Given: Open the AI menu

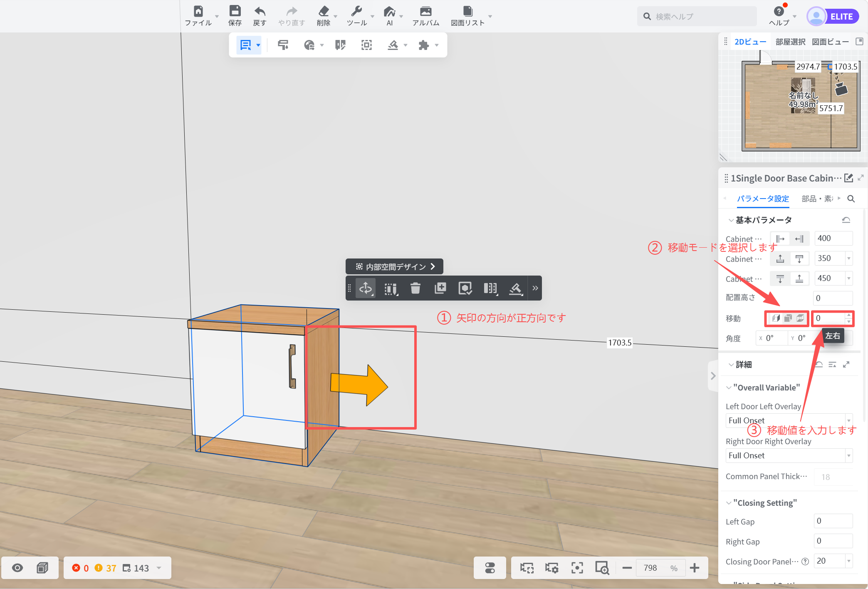Looking at the screenshot, I should coord(390,16).
